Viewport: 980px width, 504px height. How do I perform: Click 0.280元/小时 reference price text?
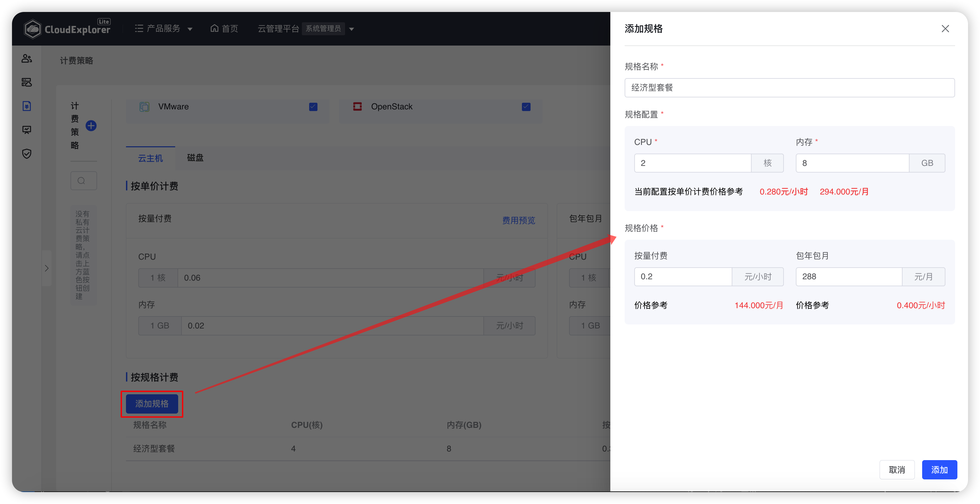pyautogui.click(x=783, y=191)
